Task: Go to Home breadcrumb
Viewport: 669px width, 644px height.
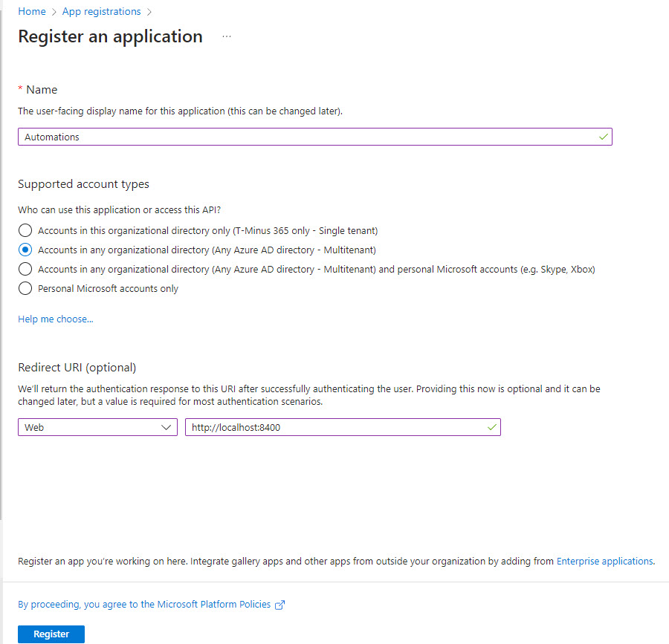Action: pos(32,11)
